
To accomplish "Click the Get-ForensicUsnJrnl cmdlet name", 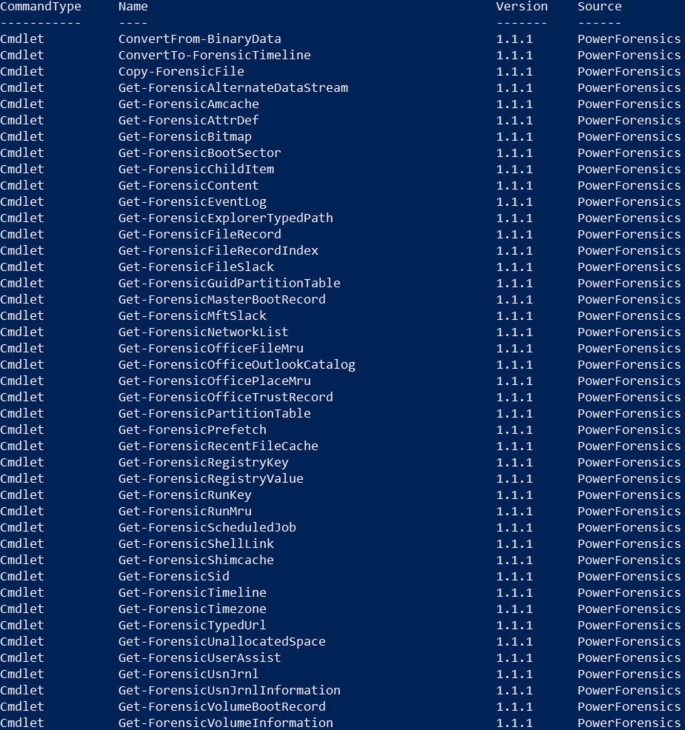I will pyautogui.click(x=189, y=675).
